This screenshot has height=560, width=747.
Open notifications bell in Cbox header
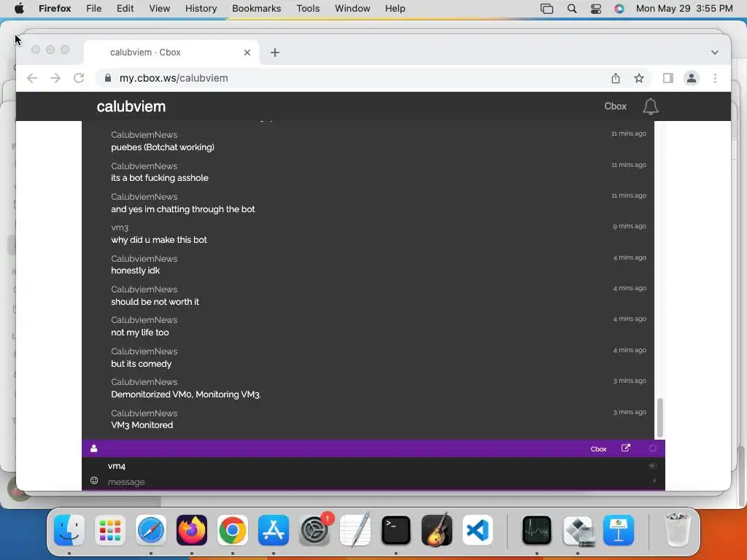coord(650,106)
